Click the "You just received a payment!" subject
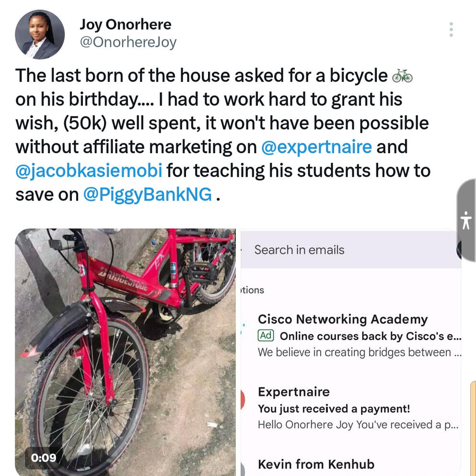 [x=334, y=409]
